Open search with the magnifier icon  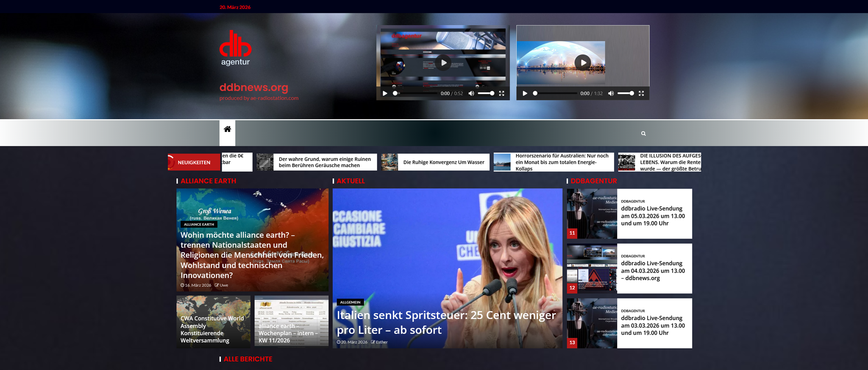coord(643,134)
